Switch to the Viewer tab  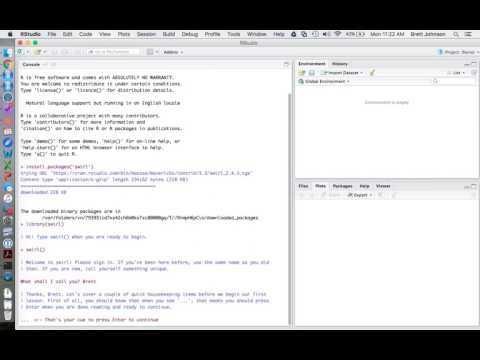coord(383,186)
